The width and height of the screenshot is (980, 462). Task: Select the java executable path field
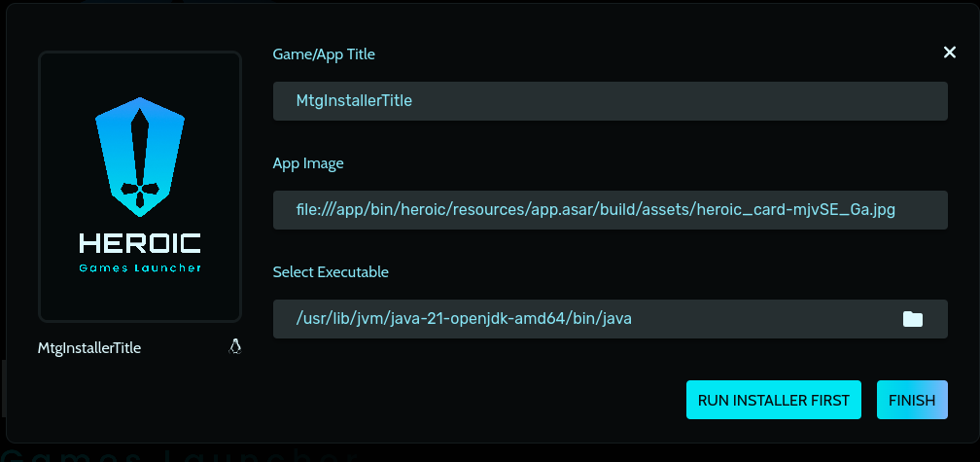[x=583, y=319]
